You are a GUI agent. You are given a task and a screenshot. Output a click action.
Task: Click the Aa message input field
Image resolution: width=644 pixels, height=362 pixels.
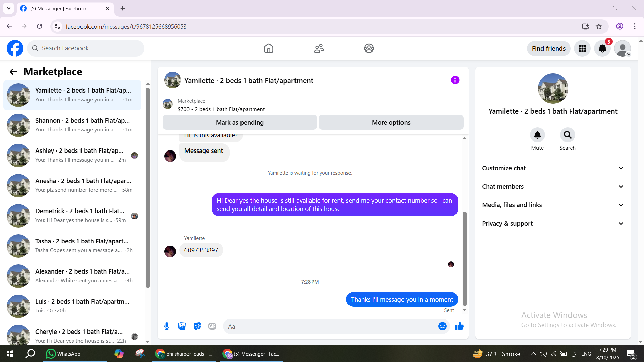coord(330,326)
